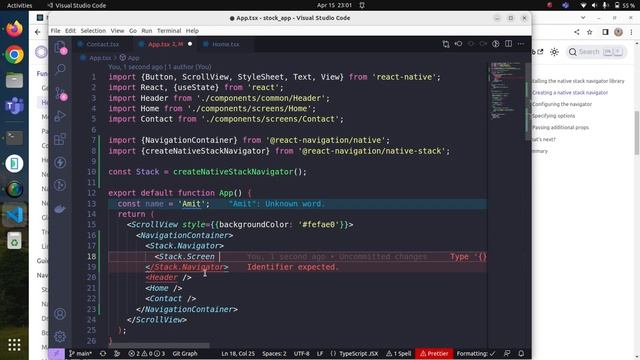
Task: Click the feedback icon in status bar
Action: (507, 353)
